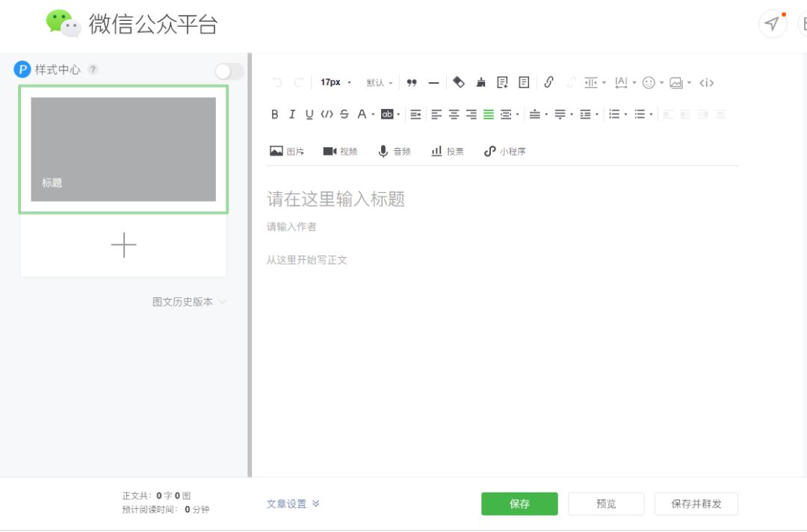Insert a mini program via 小程序

point(504,151)
